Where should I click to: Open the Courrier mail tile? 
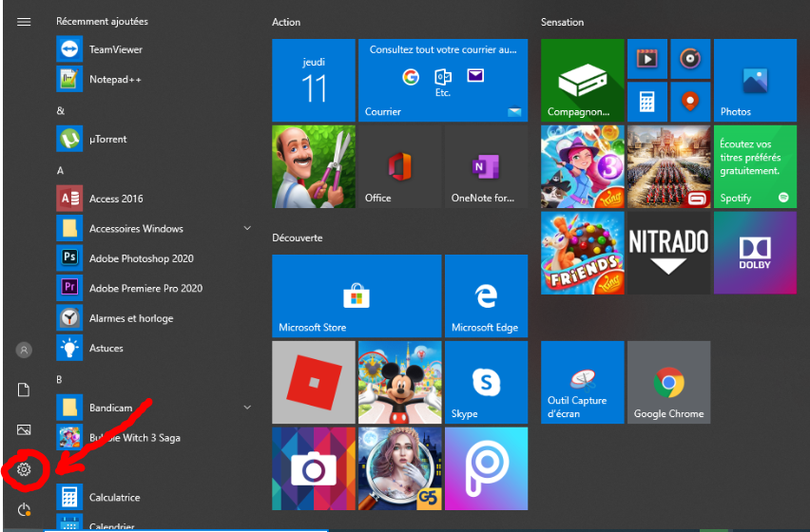[x=443, y=81]
